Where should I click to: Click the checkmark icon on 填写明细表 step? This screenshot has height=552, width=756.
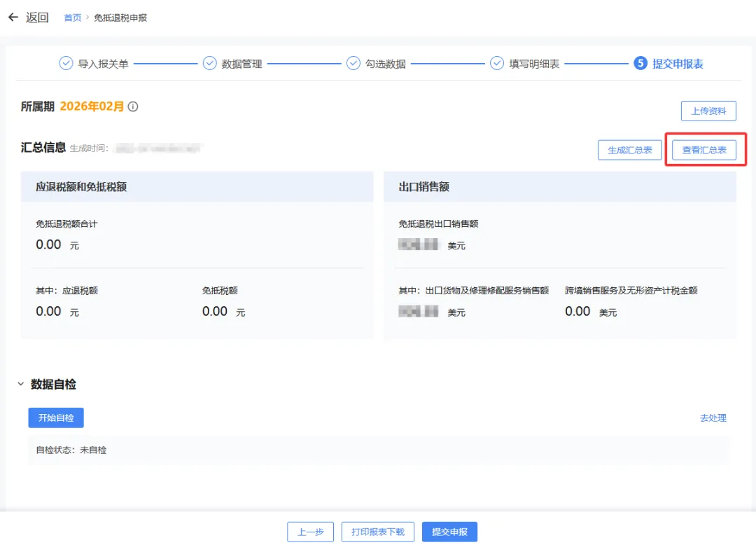497,62
